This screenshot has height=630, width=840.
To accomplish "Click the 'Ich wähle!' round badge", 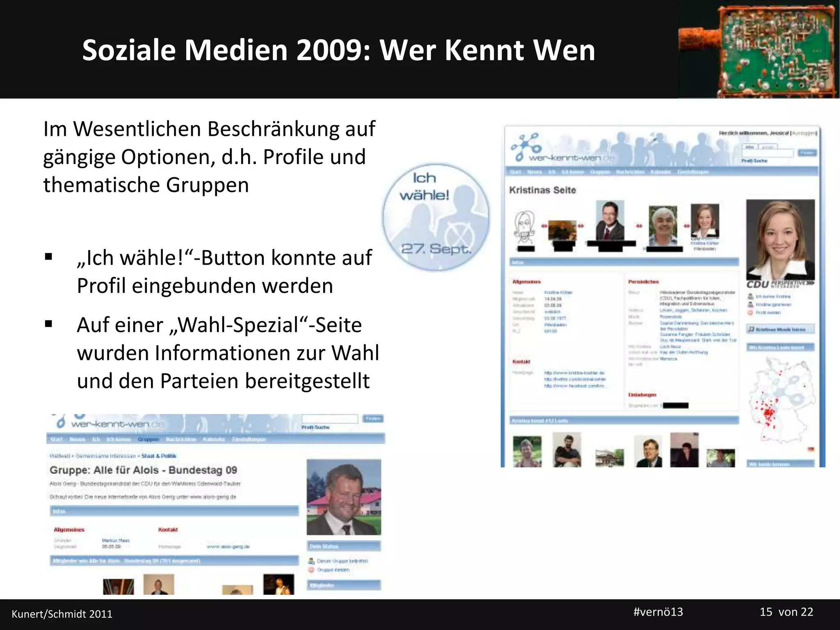I will coord(436,217).
